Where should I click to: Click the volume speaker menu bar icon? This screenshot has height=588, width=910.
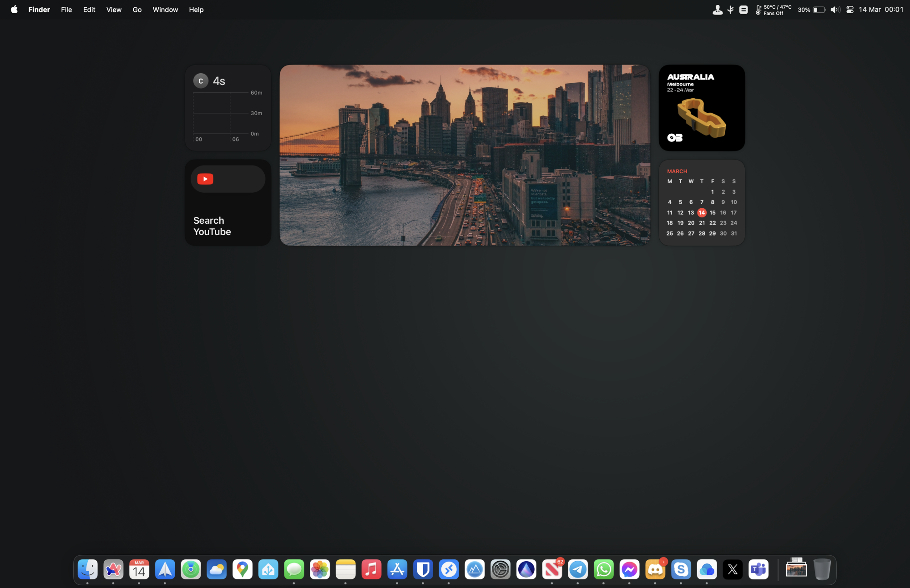click(835, 10)
